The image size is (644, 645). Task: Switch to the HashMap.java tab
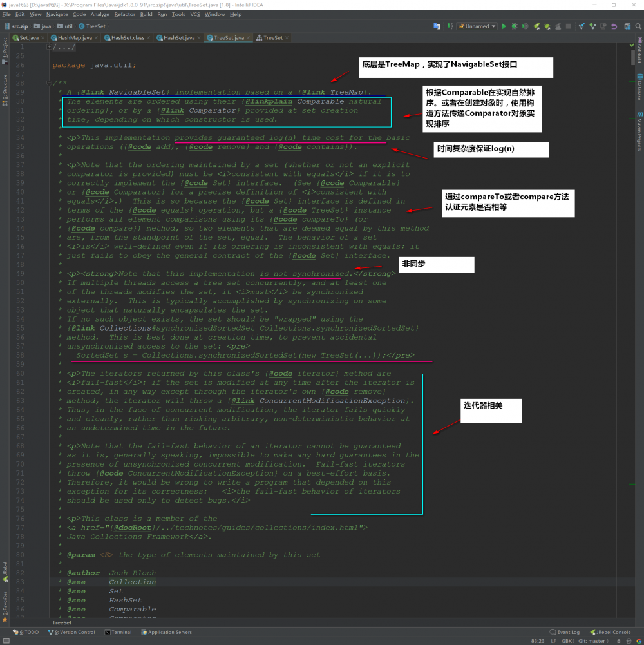75,38
